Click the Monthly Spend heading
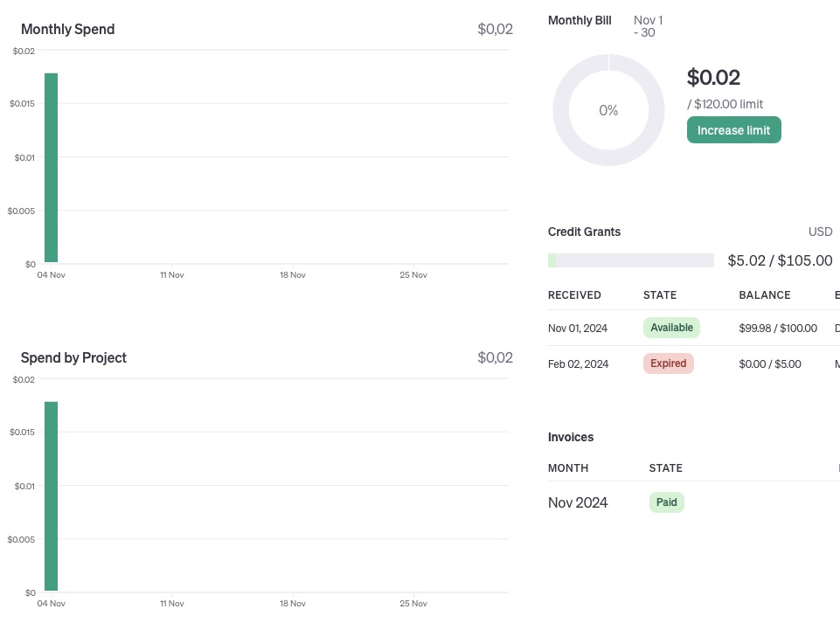The image size is (840, 630). coord(67,29)
